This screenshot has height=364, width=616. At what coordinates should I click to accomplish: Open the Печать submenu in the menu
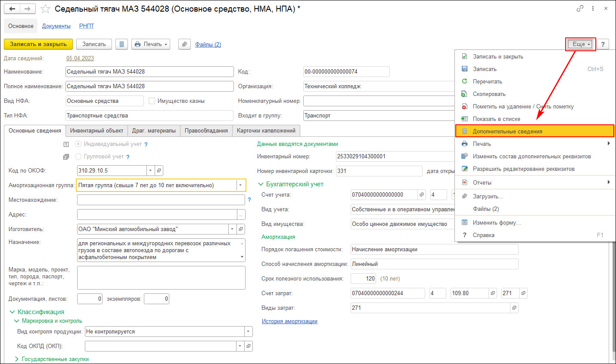[x=534, y=144]
